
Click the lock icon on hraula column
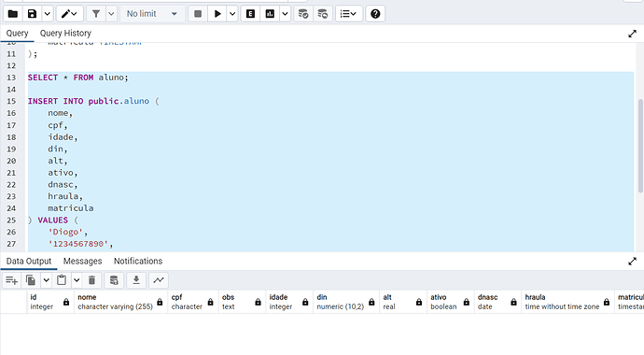click(x=607, y=303)
